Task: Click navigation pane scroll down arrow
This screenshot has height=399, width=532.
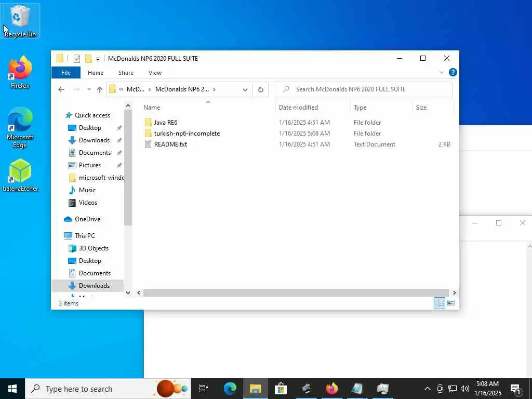Action: point(128,293)
